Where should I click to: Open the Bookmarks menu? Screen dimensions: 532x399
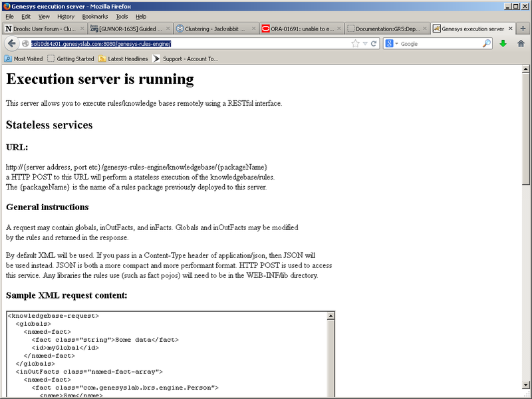point(95,16)
